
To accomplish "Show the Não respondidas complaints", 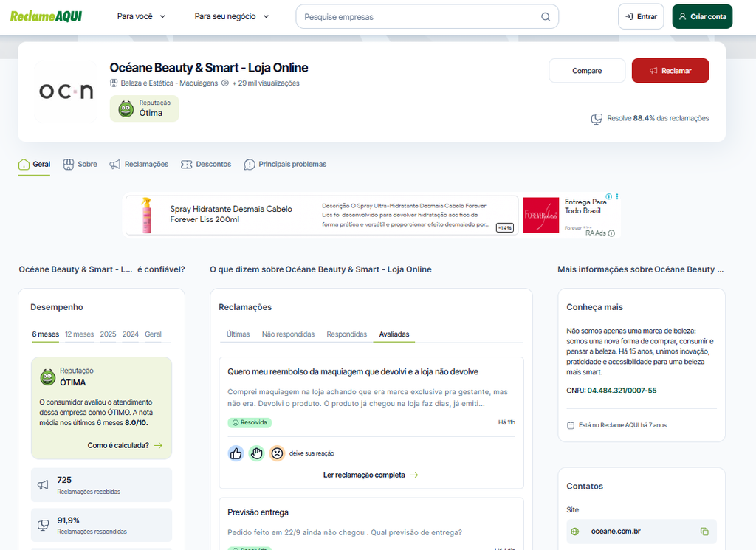I will [289, 334].
